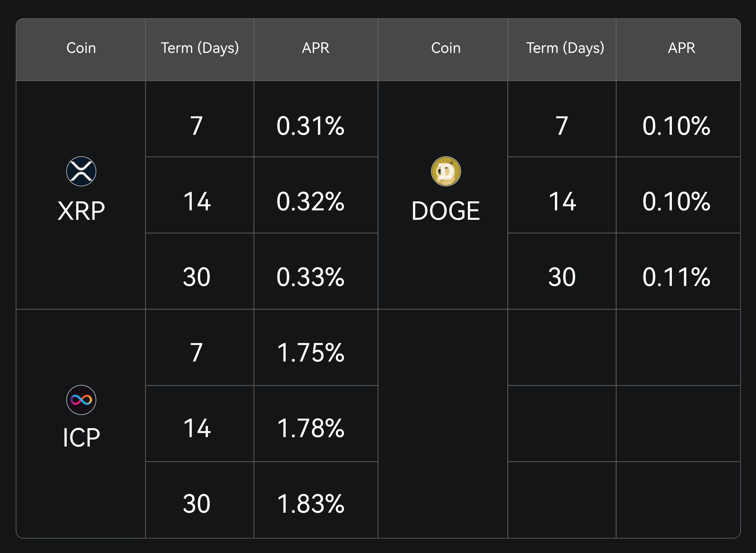Pick the 7-day term for XRP

point(197,126)
